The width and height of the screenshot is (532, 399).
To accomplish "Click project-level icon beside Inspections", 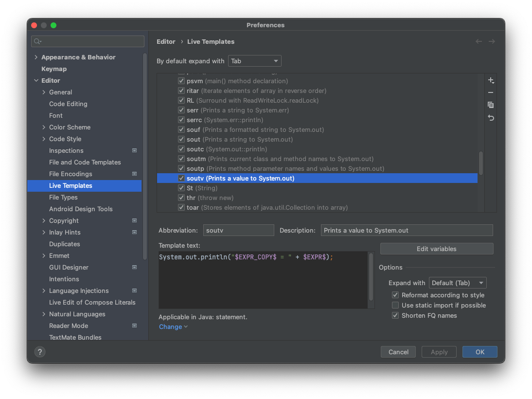I will pos(134,150).
